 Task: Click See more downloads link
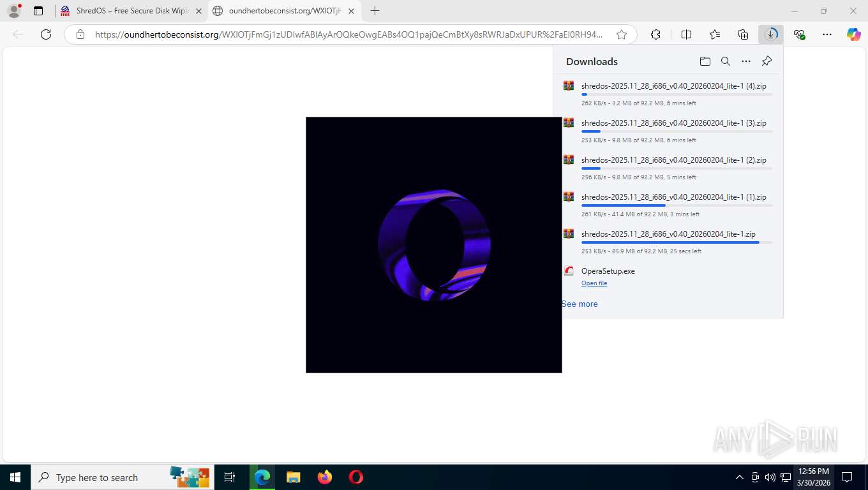point(580,304)
